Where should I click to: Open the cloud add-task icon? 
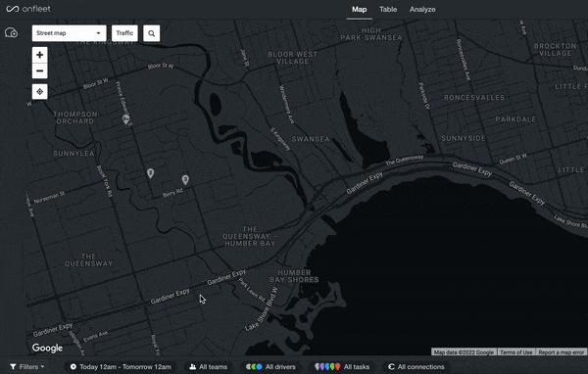11,32
